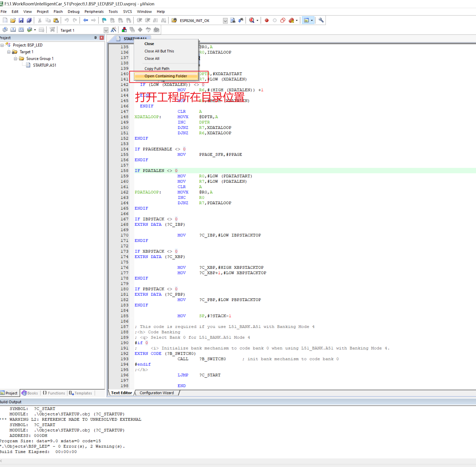The image size is (476, 467).
Task: Save all files with the multi-disk icon
Action: [x=29, y=20]
